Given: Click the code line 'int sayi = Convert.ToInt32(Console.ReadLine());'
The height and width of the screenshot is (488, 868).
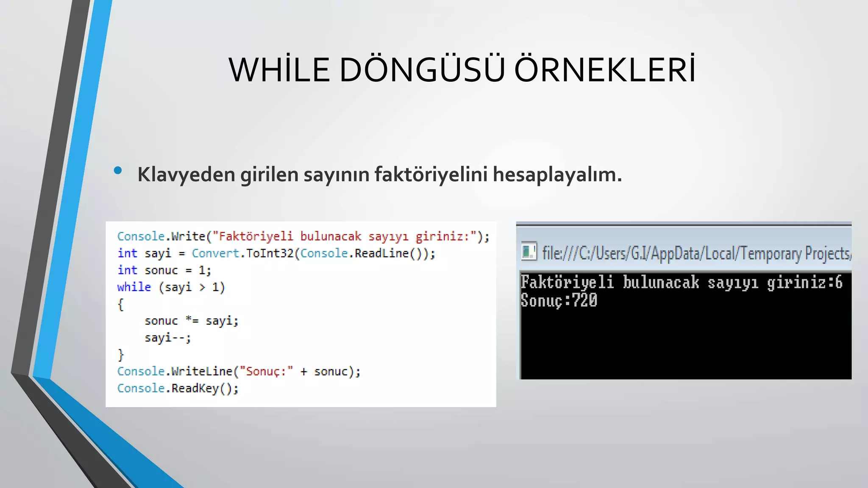Looking at the screenshot, I should (276, 253).
